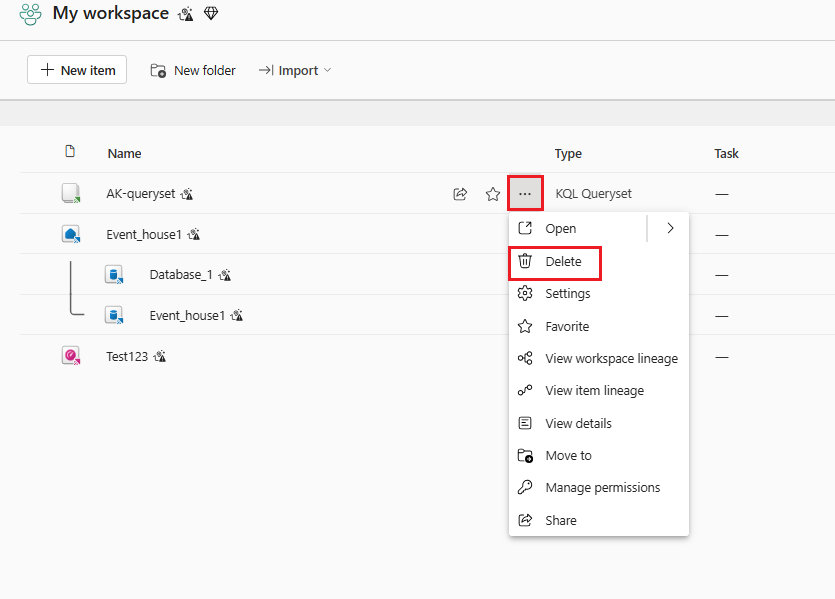The height and width of the screenshot is (599, 835).
Task: Click the More options ellipsis for AK-queryset
Action: coord(525,193)
